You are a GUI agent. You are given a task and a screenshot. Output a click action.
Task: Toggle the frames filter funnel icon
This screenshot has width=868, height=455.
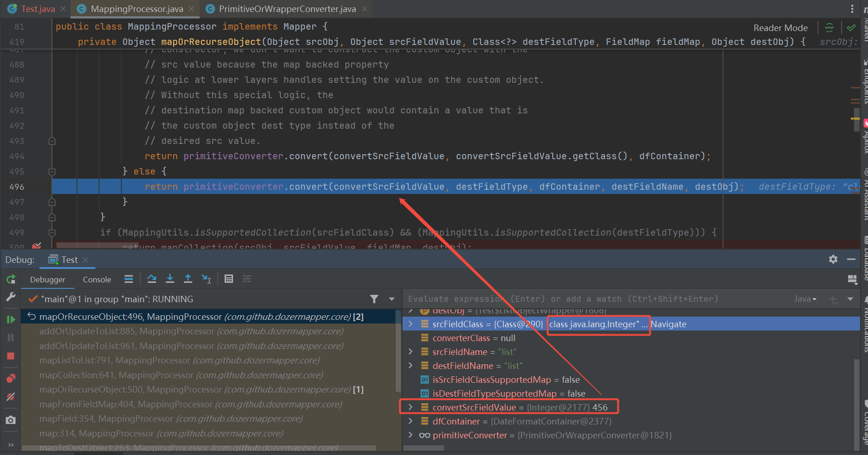click(374, 299)
